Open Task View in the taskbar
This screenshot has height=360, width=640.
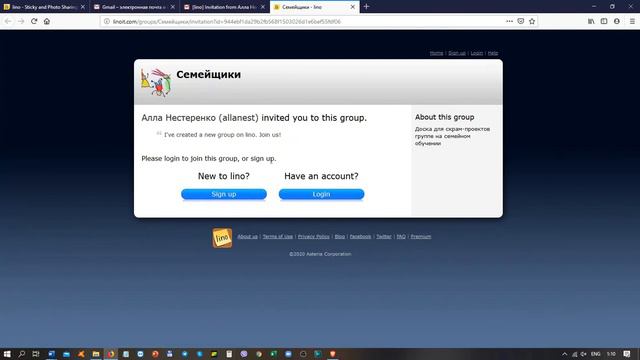click(x=36, y=354)
